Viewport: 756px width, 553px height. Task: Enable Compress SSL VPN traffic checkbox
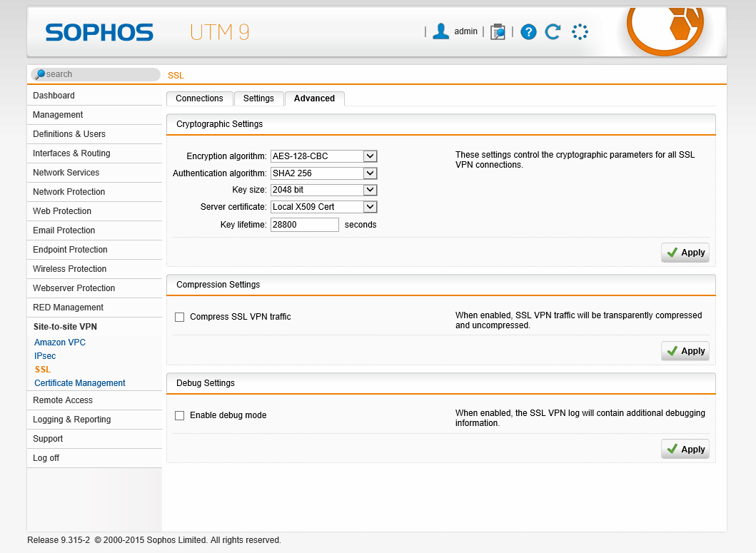point(180,317)
